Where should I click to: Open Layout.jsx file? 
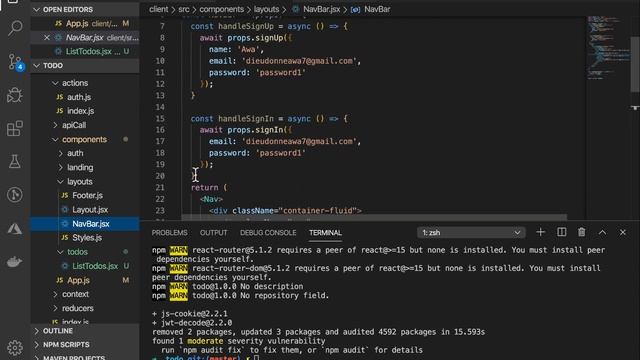point(85,210)
